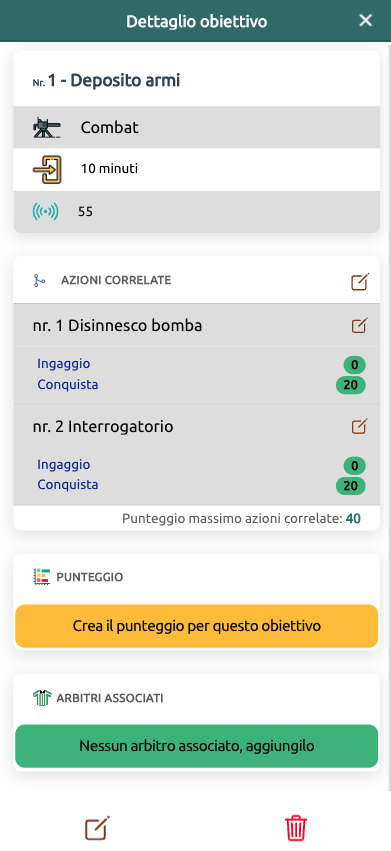This screenshot has height=851, width=391.
Task: Edit the Azioni Correlate section
Action: [360, 281]
